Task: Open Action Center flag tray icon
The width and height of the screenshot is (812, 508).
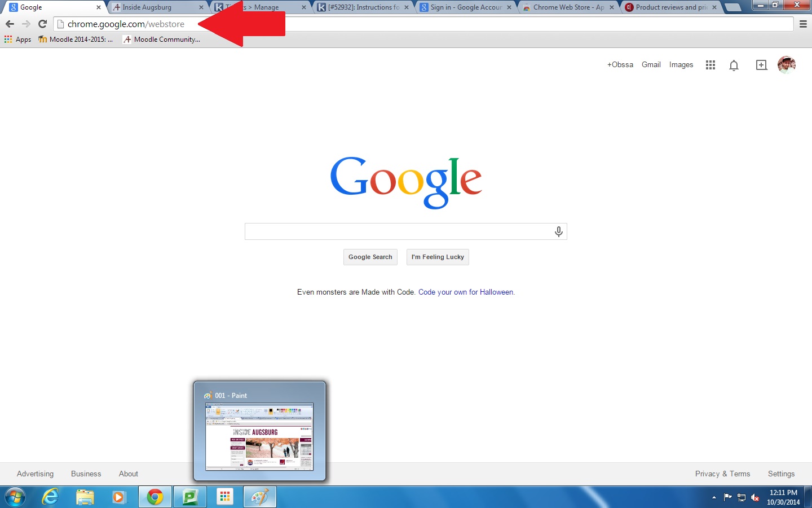Action: (x=727, y=497)
